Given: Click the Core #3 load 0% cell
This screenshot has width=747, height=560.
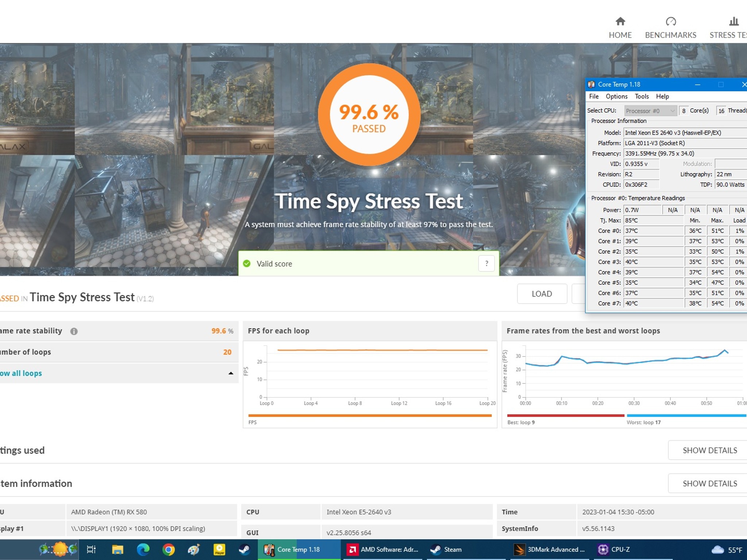Looking at the screenshot, I should 739,262.
